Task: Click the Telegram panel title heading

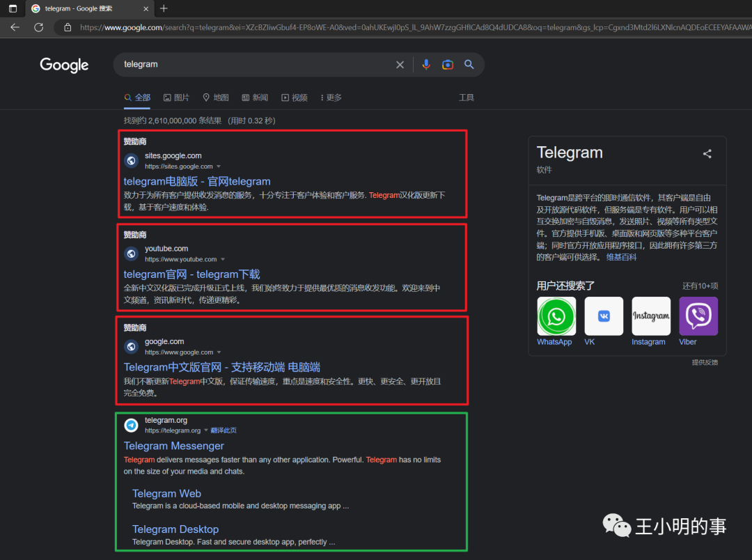Action: pyautogui.click(x=570, y=153)
